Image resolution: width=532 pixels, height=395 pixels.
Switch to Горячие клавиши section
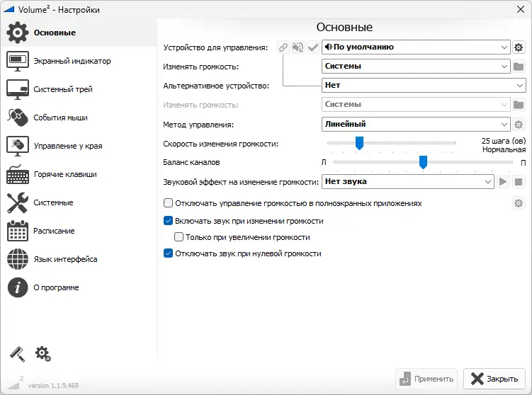(64, 174)
